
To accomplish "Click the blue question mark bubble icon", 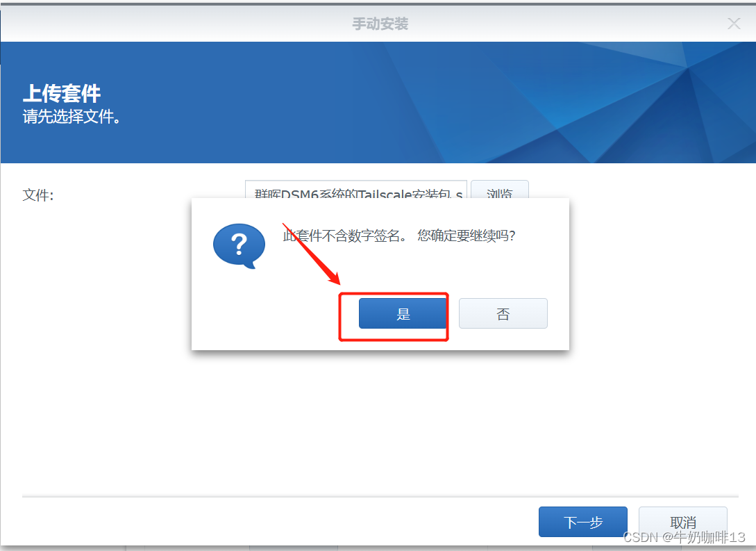I will tap(239, 246).
